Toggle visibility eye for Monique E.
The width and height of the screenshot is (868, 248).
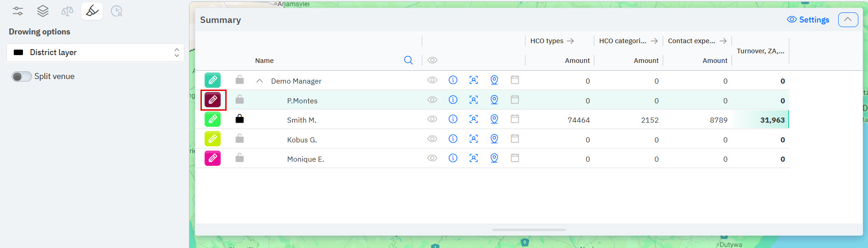click(x=432, y=158)
